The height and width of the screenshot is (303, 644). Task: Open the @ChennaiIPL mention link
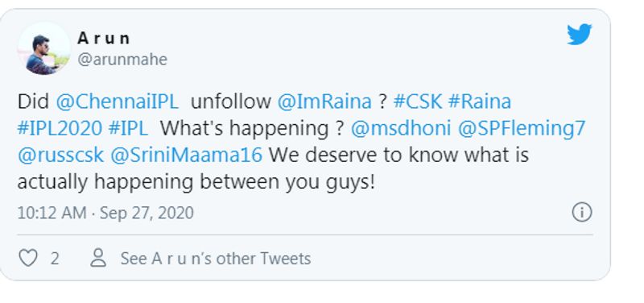(117, 102)
